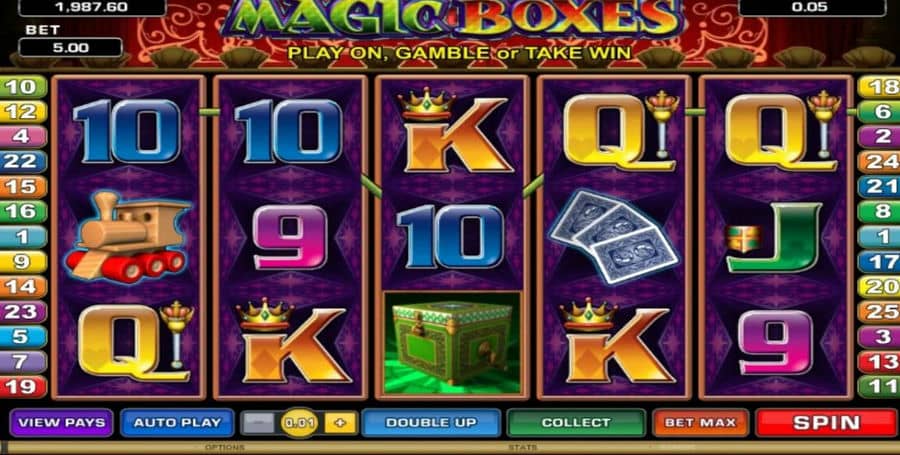The height and width of the screenshot is (455, 900).
Task: Select the green magic box symbol
Action: 452,343
